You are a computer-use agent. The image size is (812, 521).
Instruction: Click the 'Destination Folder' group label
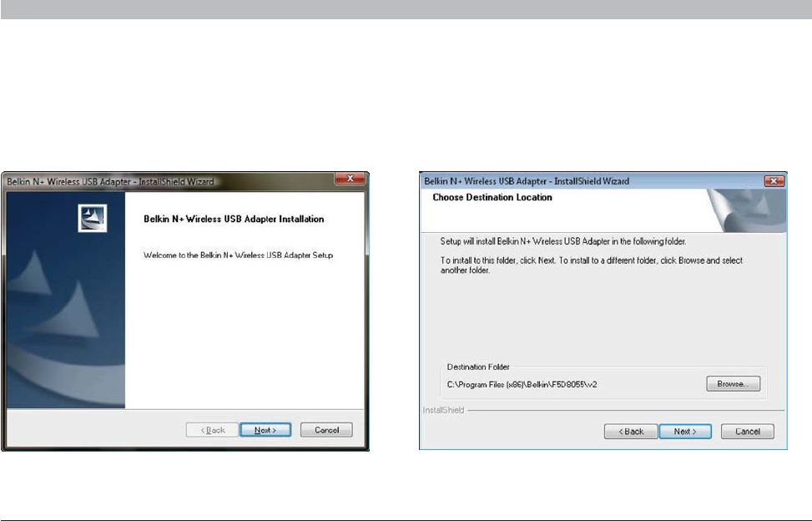478,367
